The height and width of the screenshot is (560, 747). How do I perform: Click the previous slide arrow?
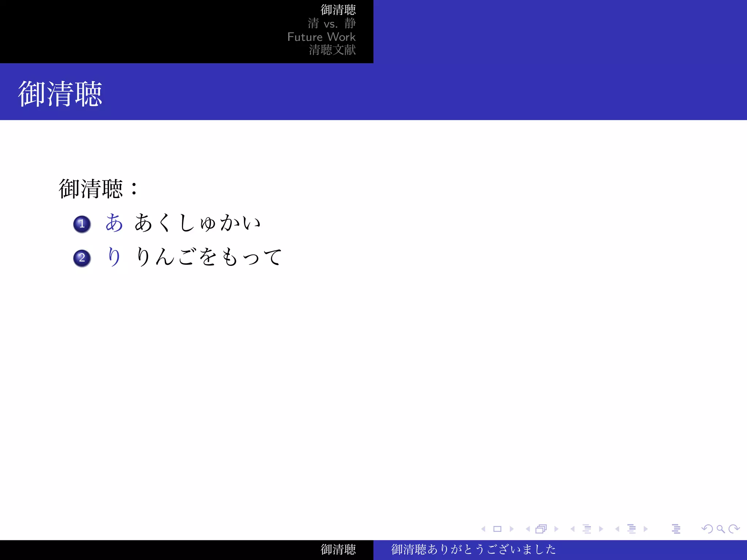(483, 529)
